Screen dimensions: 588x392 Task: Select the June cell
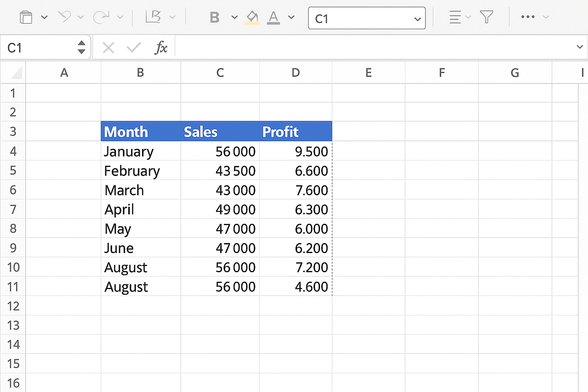[x=141, y=248]
